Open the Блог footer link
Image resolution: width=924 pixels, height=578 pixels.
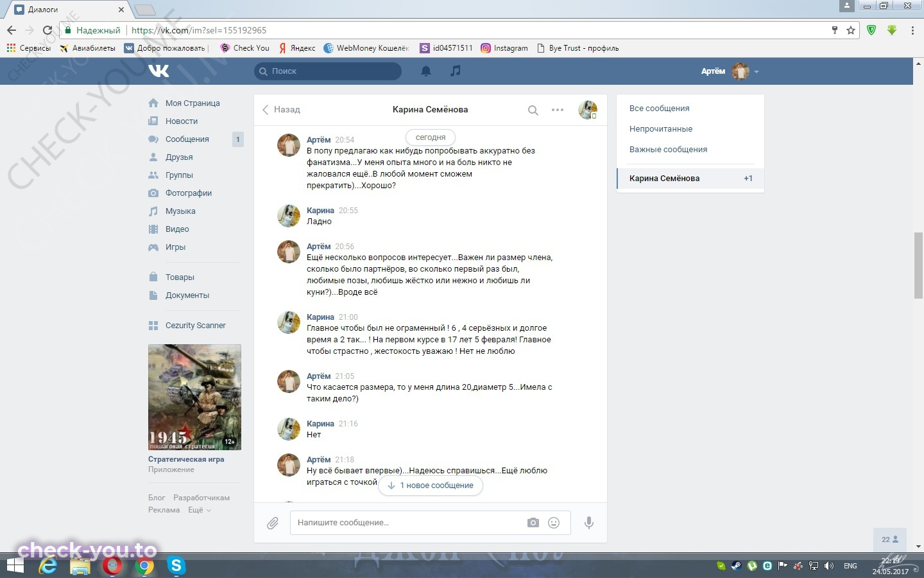157,498
